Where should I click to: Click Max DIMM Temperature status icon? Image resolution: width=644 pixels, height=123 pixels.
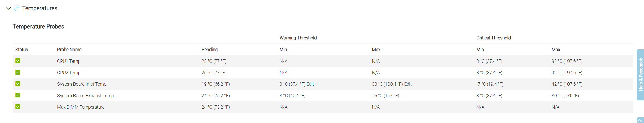tap(18, 107)
